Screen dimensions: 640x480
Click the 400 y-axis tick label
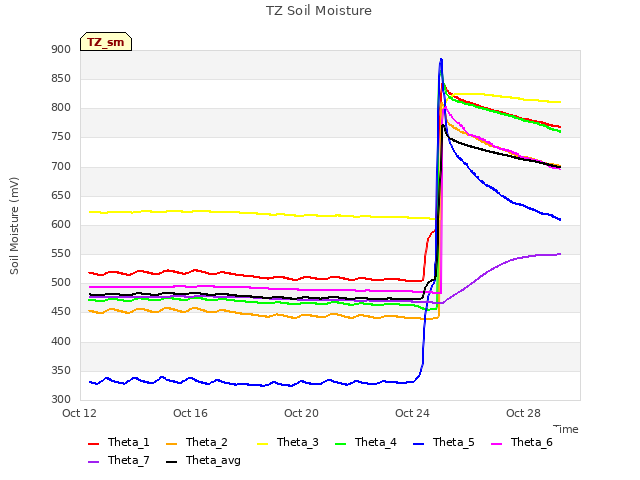61,342
